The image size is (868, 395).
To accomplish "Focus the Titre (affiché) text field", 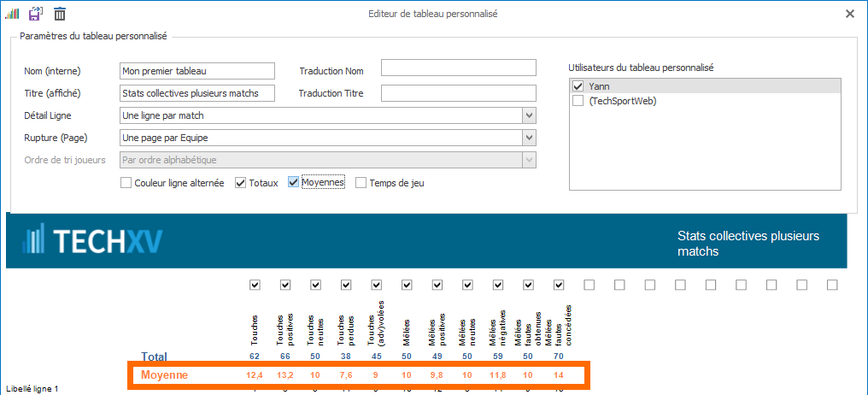I will click(x=197, y=93).
